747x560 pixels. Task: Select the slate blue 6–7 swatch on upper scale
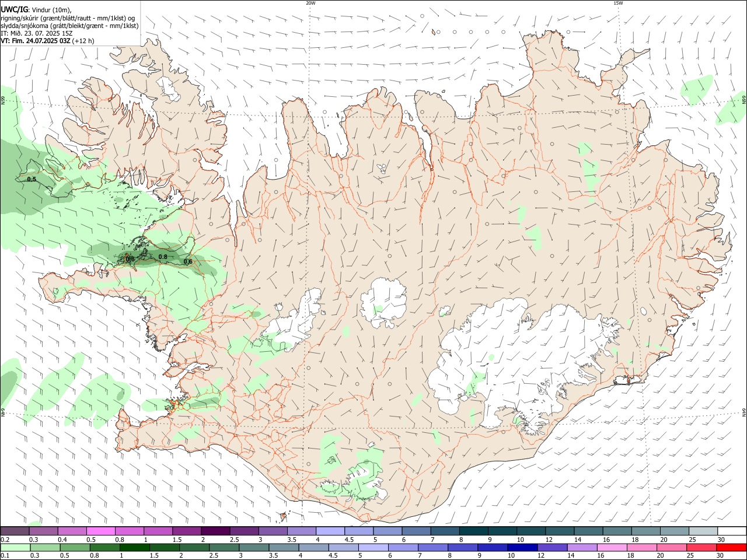[416, 531]
